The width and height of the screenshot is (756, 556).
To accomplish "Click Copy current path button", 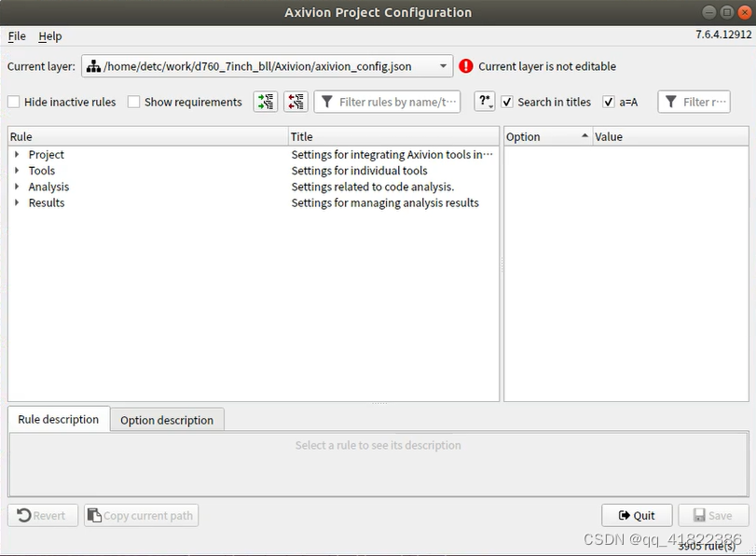I will (142, 516).
